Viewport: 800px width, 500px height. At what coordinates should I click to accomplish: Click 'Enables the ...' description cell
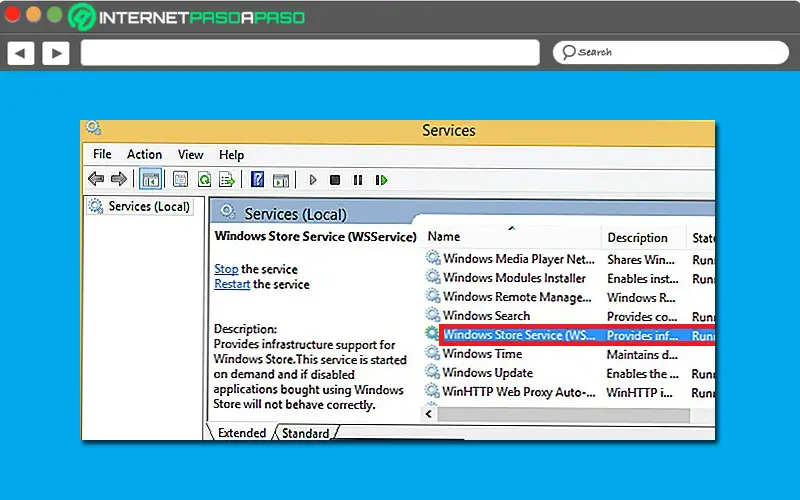point(642,373)
